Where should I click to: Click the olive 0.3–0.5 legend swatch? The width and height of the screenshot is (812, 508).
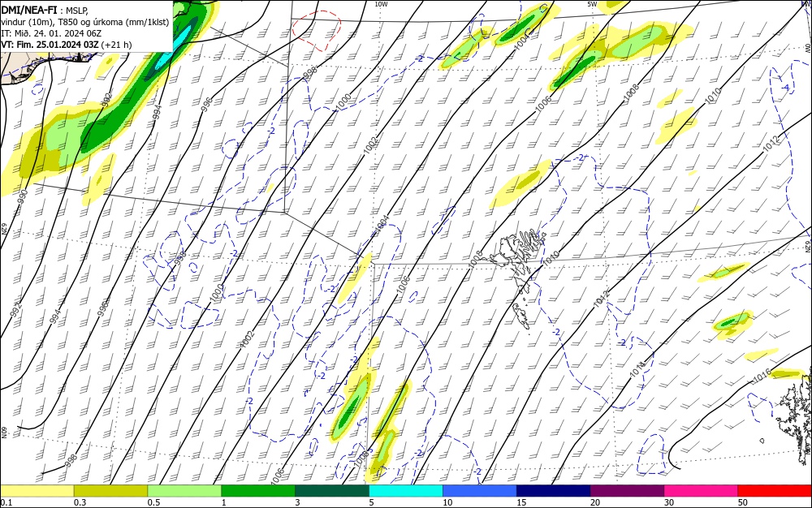tap(110, 491)
